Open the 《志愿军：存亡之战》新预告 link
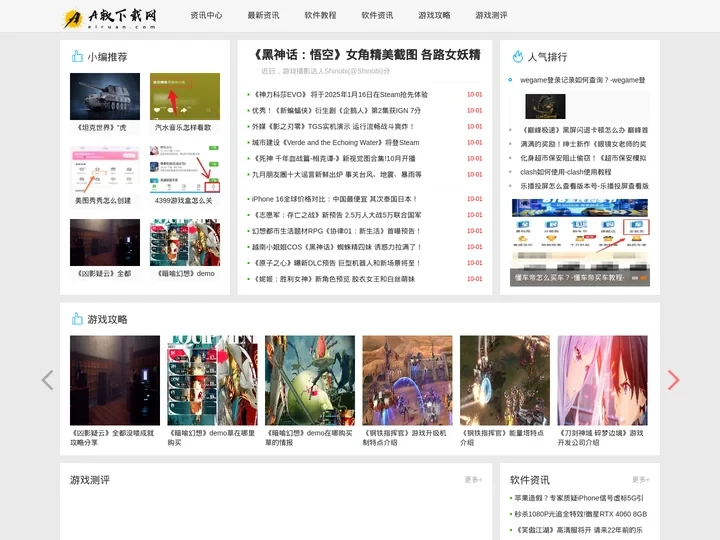 tap(337, 215)
